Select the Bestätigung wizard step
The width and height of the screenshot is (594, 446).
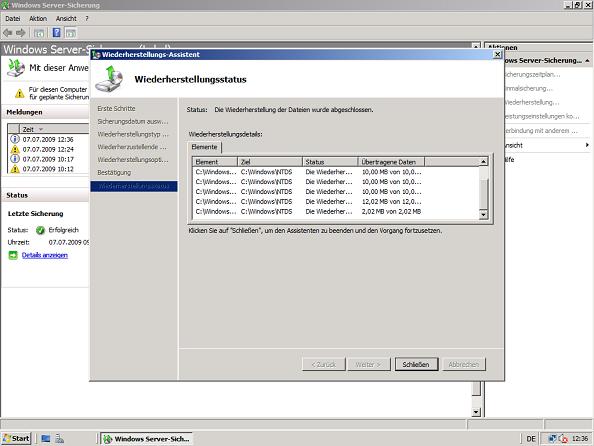click(114, 172)
